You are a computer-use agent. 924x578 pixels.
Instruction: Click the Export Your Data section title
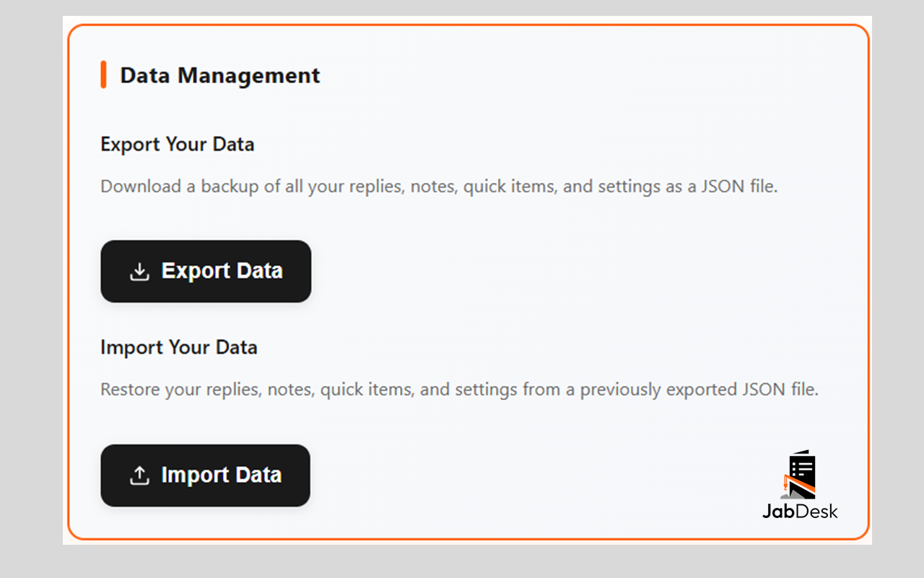tap(177, 144)
